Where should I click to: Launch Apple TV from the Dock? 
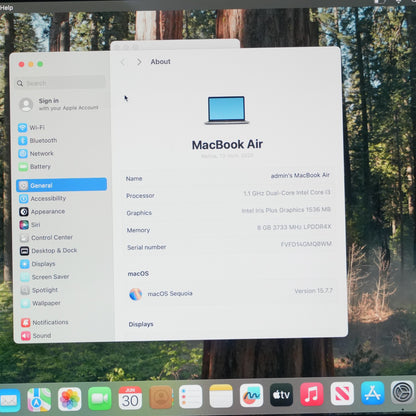(x=281, y=395)
